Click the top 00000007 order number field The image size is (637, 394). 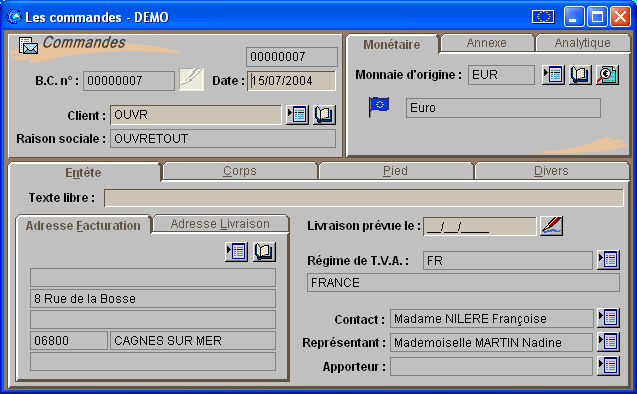[x=291, y=57]
